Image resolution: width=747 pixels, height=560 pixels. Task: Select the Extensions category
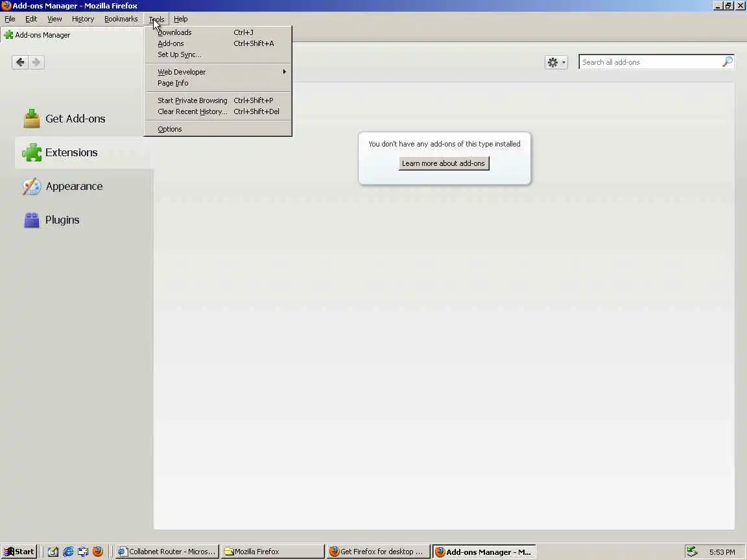[x=84, y=152]
